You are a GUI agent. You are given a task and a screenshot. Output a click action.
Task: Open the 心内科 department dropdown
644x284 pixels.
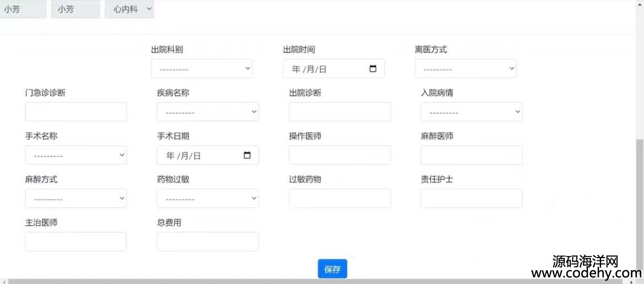coord(129,9)
